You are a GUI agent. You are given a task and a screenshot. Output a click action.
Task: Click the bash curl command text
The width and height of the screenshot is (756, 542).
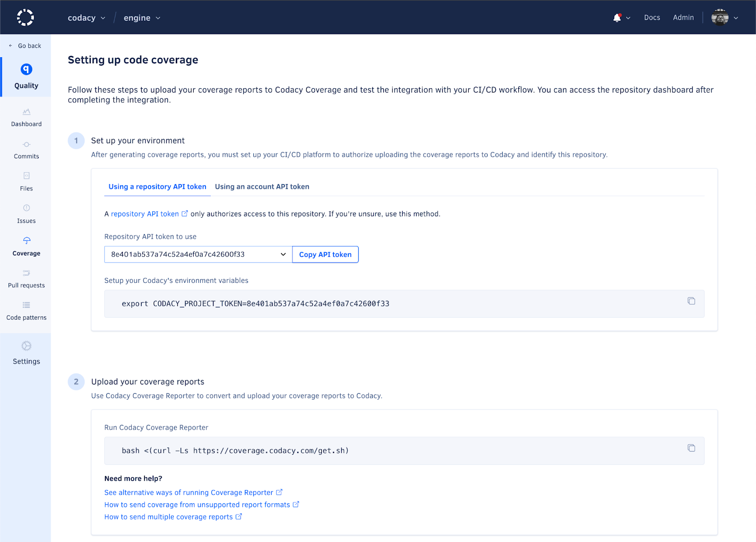pyautogui.click(x=235, y=450)
